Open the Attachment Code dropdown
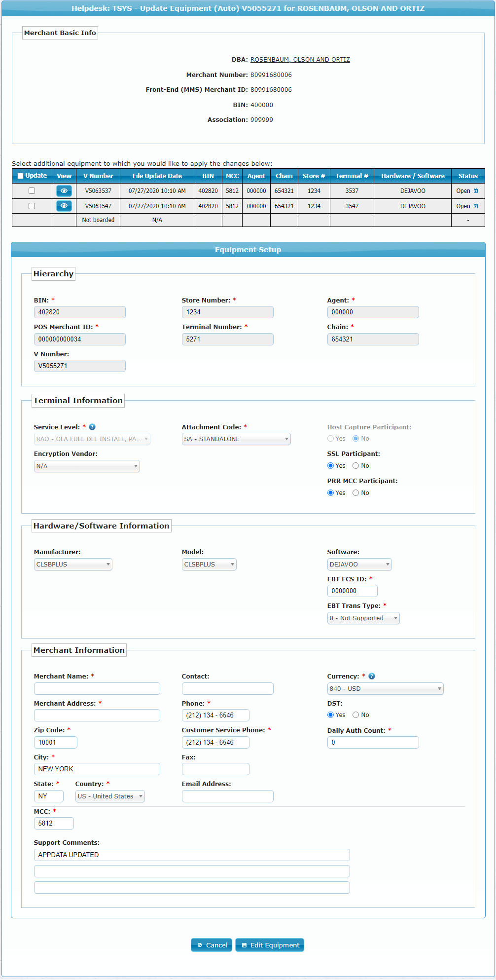The height and width of the screenshot is (980, 496). point(236,439)
